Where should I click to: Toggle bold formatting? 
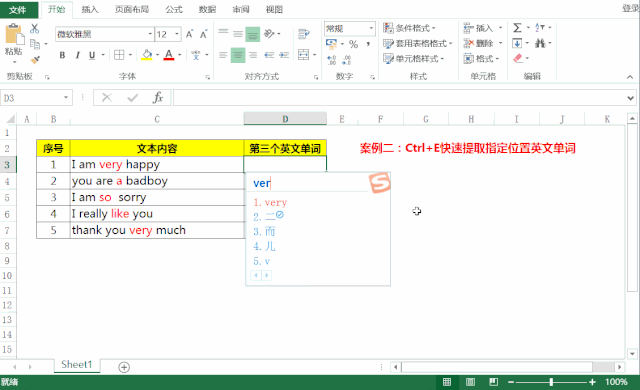pyautogui.click(x=62, y=55)
